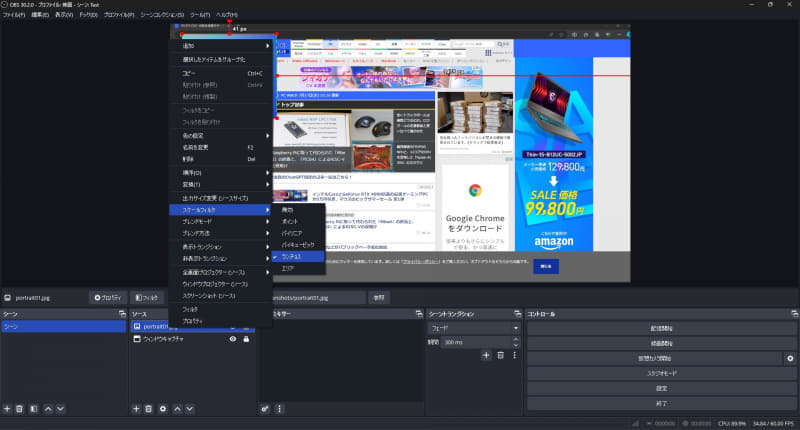This screenshot has height=430, width=800.
Task: Expand 表示トランジション submenu
Action: tap(221, 247)
